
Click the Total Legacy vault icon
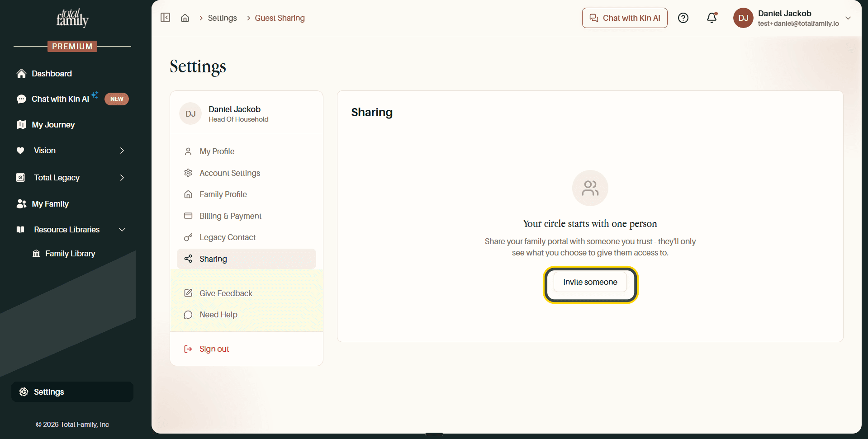(x=20, y=178)
